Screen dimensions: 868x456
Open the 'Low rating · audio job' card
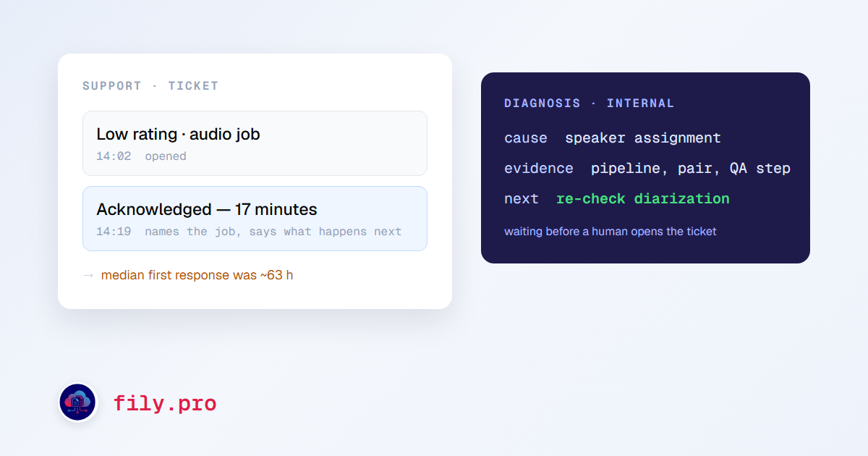point(255,143)
